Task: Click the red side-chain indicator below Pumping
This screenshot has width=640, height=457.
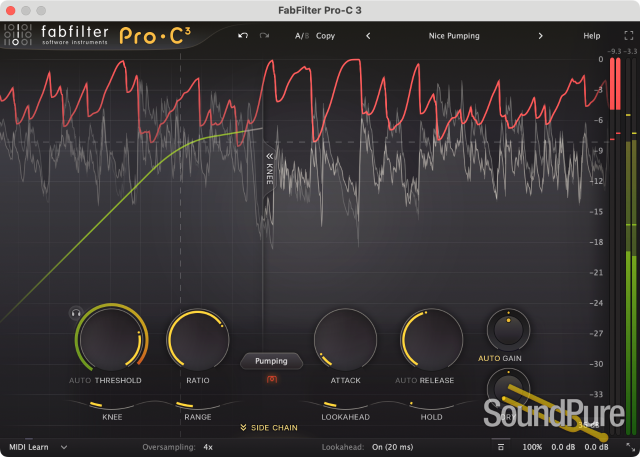Action: (x=272, y=379)
